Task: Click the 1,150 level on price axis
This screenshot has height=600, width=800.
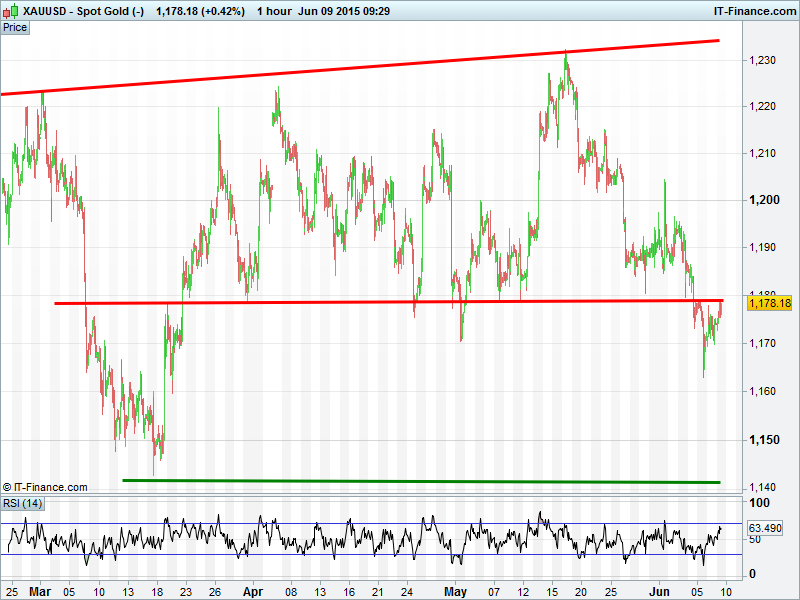Action: pos(763,440)
